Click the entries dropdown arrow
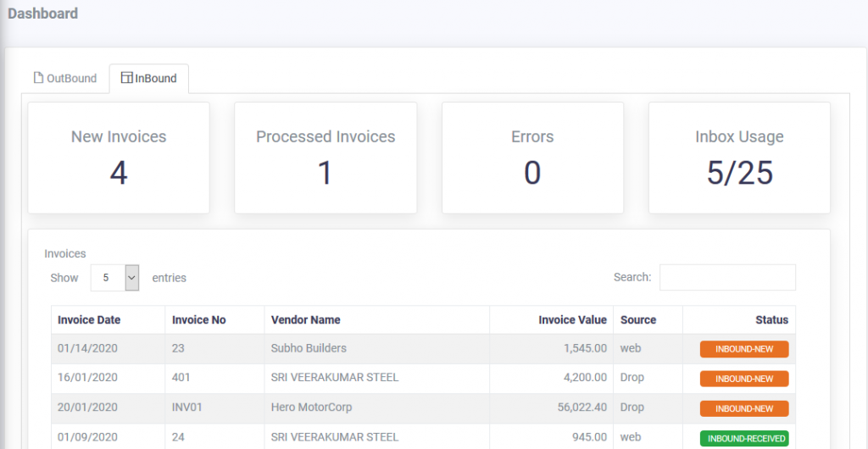 (131, 278)
